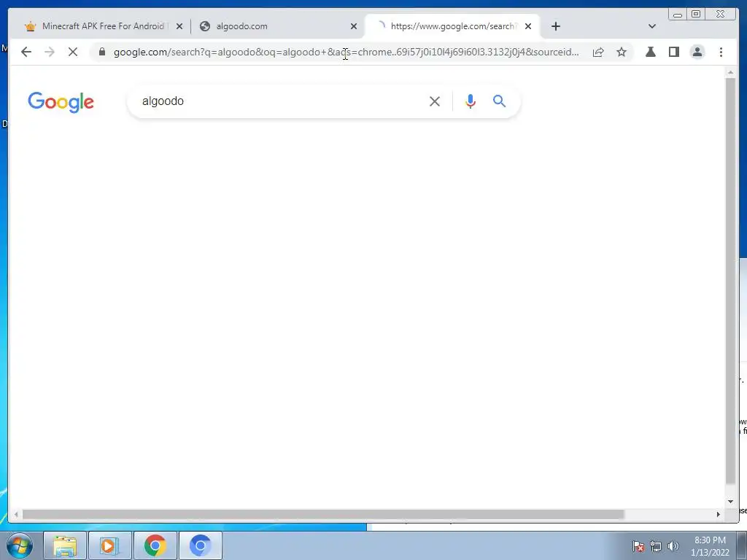Switch to the algoodo.com tab

point(276,26)
